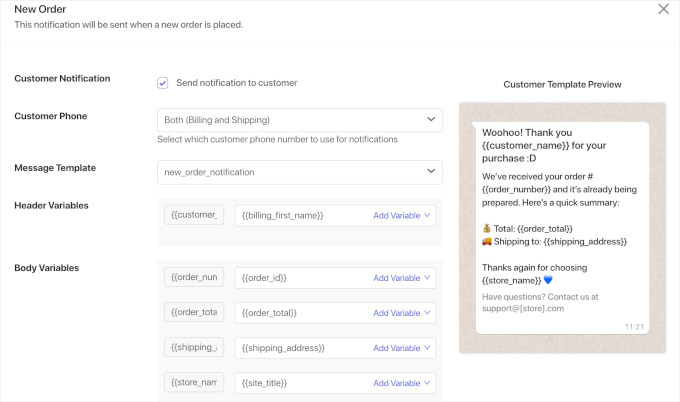The image size is (680, 402).
Task: Click the shipping_address value input
Action: click(x=300, y=348)
